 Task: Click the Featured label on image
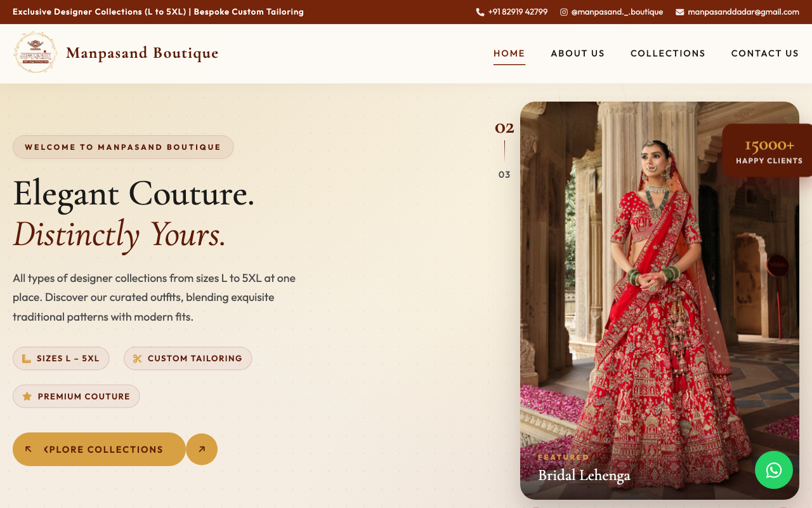click(563, 457)
